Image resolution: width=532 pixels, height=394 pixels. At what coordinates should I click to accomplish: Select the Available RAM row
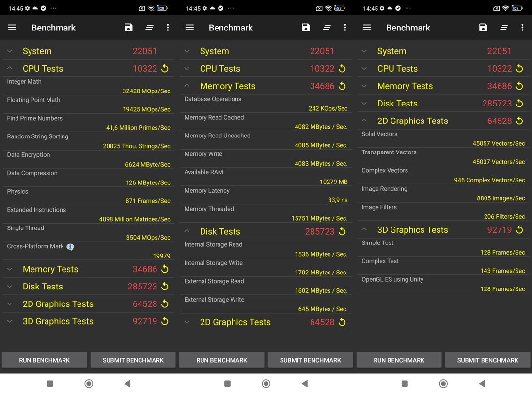[266, 177]
